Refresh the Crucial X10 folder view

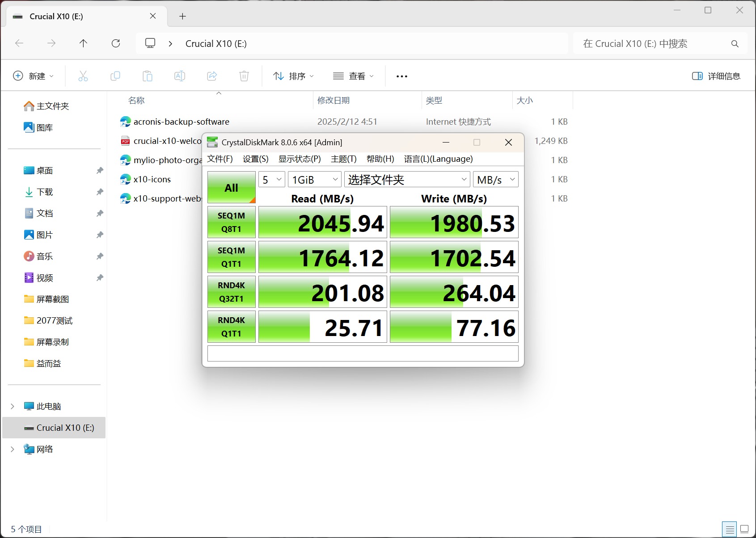[116, 43]
